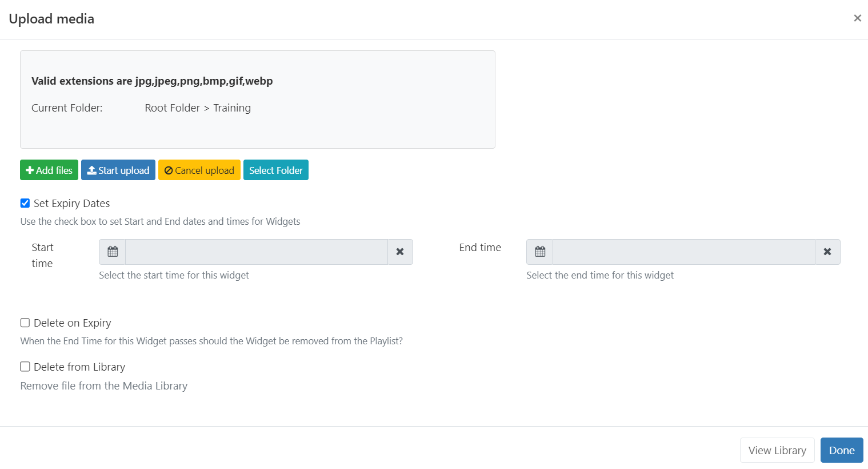Open the Select Folder chooser
This screenshot has height=469, width=868.
point(275,170)
